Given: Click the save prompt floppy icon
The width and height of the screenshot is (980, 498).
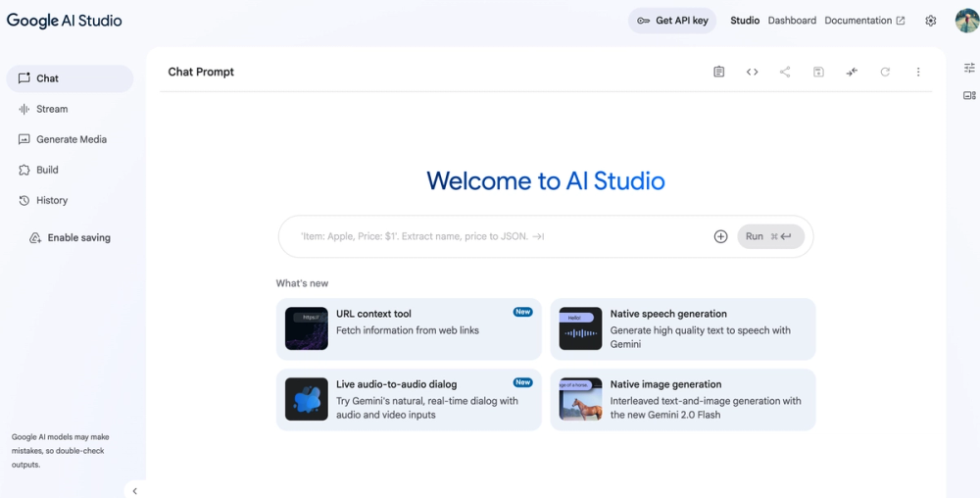Looking at the screenshot, I should (818, 72).
